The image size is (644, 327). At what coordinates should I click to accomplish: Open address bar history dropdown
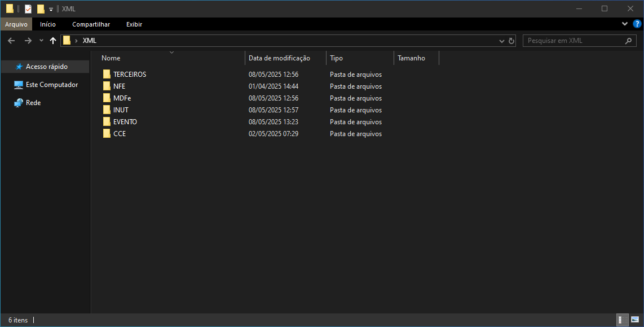click(502, 41)
